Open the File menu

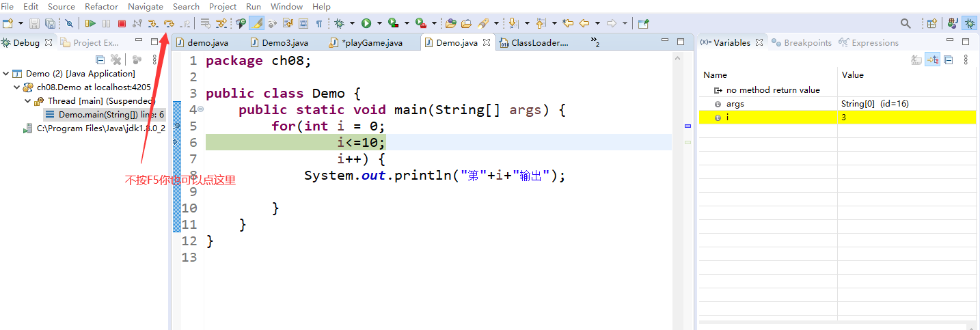click(x=8, y=6)
